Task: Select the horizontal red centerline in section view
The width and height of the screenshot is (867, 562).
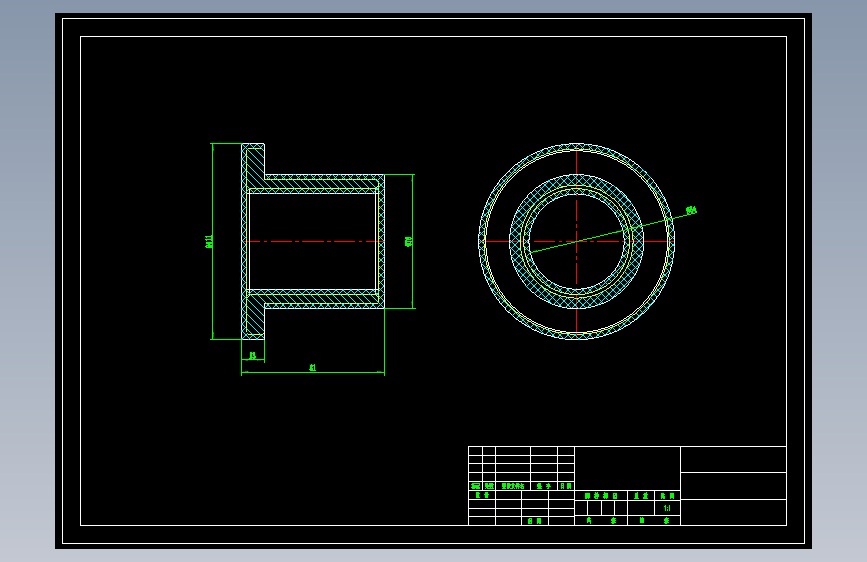Action: [314, 241]
